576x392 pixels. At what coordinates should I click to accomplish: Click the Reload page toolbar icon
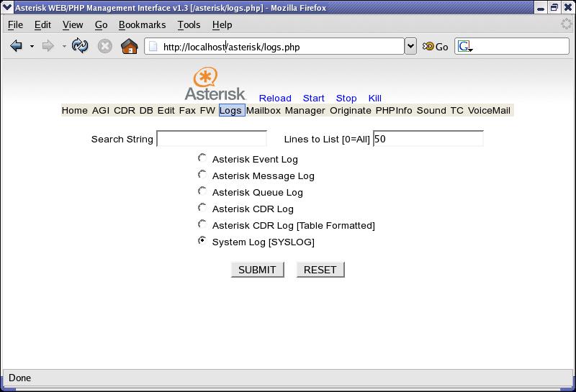tap(80, 47)
